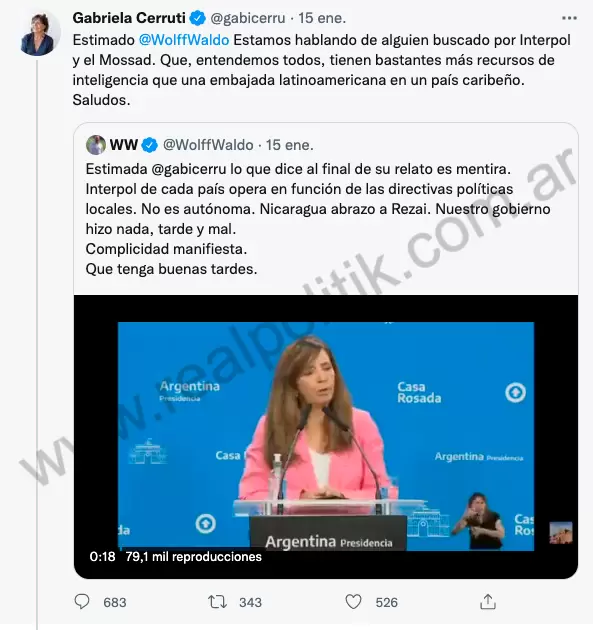The width and height of the screenshot is (593, 630).
Task: Like the tweet with heart icon
Action: coord(354,602)
